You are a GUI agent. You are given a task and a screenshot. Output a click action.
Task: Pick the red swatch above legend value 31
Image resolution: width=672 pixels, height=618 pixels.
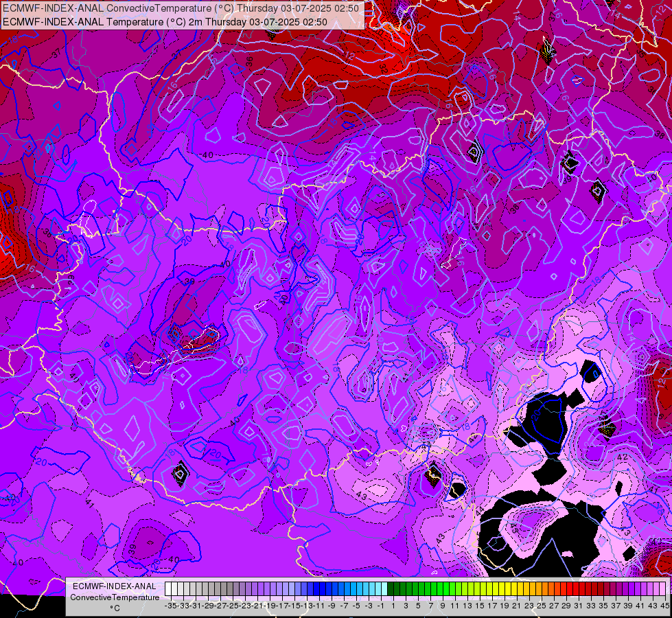[x=577, y=589]
